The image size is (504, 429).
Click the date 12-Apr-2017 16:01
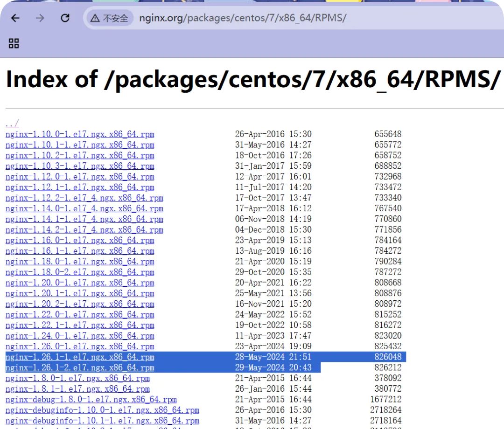[x=273, y=176]
